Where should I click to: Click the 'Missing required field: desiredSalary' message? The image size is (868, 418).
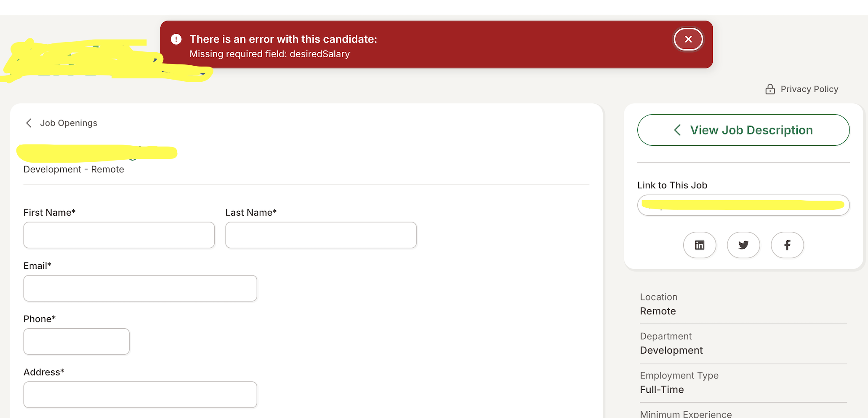[x=269, y=54]
